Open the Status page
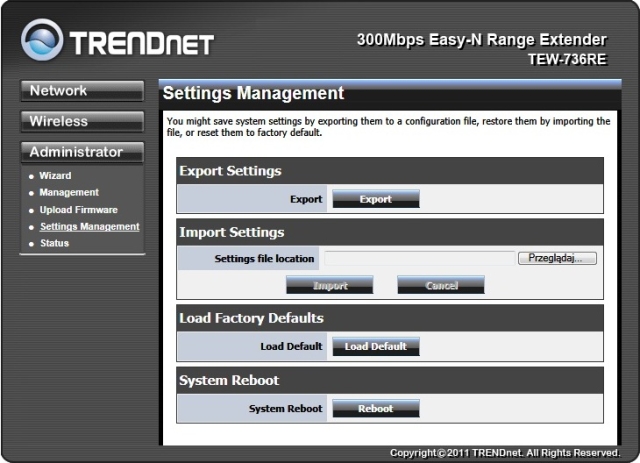This screenshot has height=463, width=640. 54,244
